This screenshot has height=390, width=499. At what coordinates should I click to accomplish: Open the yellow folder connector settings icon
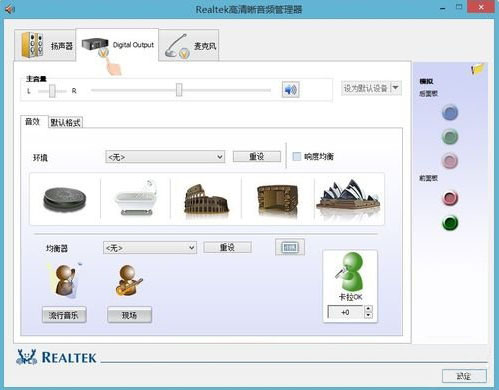478,69
